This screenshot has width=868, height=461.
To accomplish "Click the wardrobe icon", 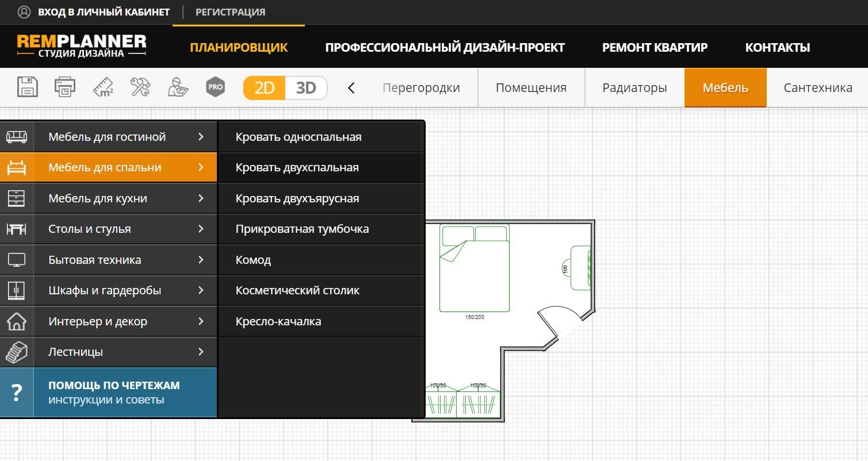I will pos(16,290).
